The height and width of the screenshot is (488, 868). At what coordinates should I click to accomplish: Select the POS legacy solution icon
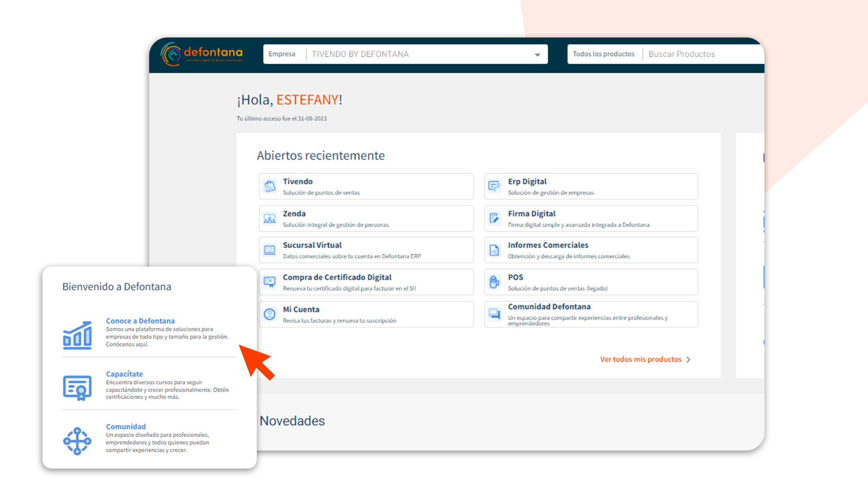click(x=495, y=282)
